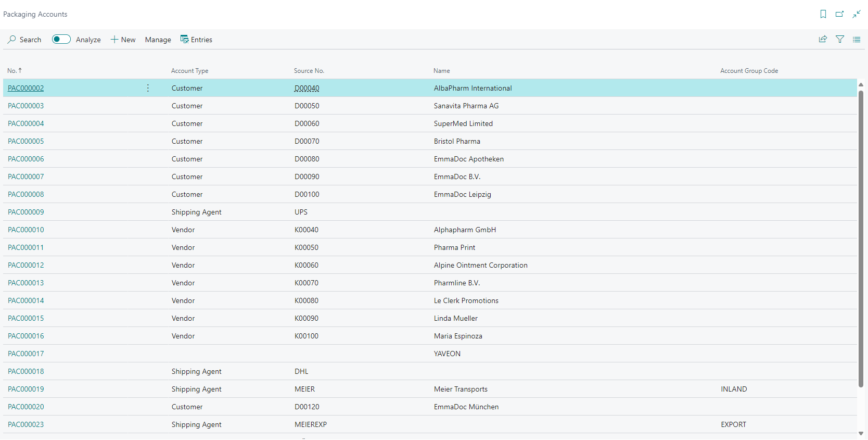Open the Name column header menu

pos(442,71)
